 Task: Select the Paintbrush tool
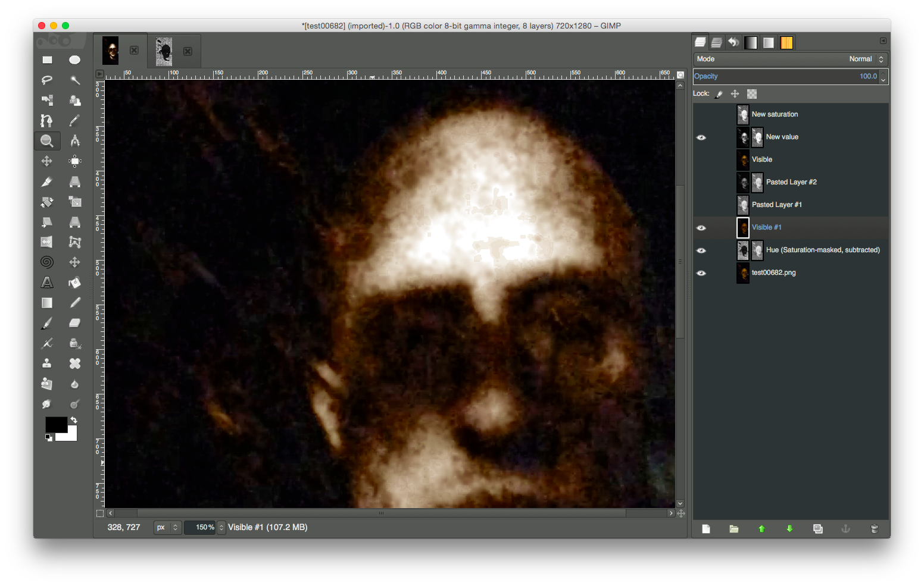click(x=47, y=323)
